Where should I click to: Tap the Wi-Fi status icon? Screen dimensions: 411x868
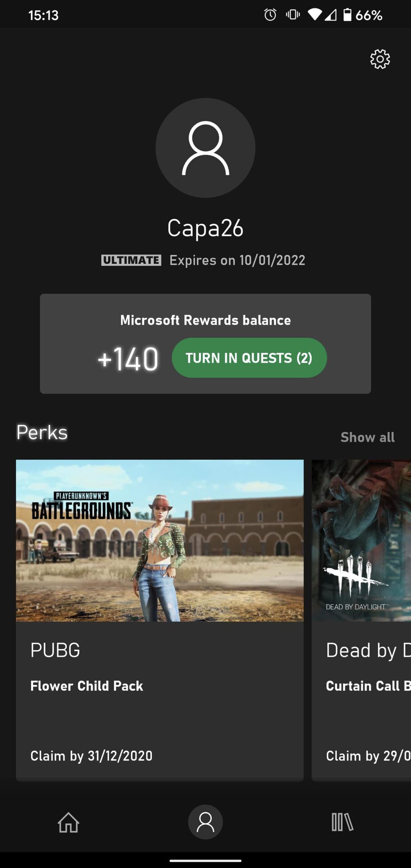click(x=315, y=15)
